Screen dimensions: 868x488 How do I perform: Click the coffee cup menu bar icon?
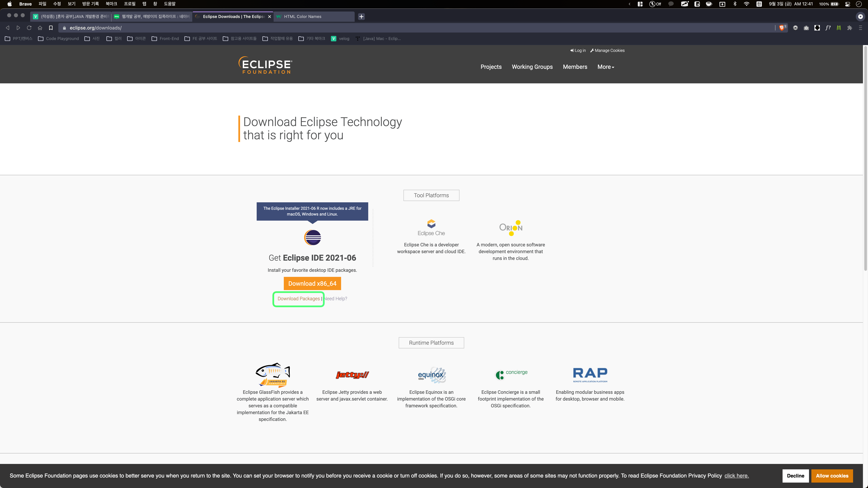tap(709, 4)
